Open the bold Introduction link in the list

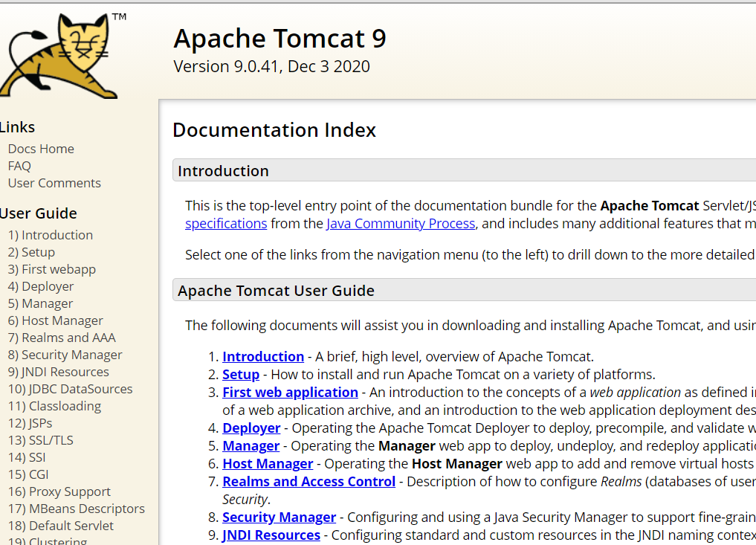click(x=263, y=356)
